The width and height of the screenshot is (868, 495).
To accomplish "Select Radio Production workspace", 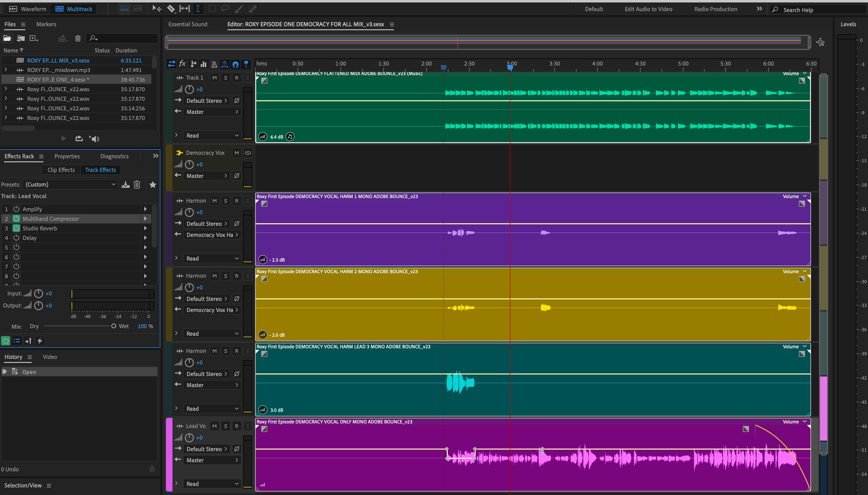I will tap(715, 9).
